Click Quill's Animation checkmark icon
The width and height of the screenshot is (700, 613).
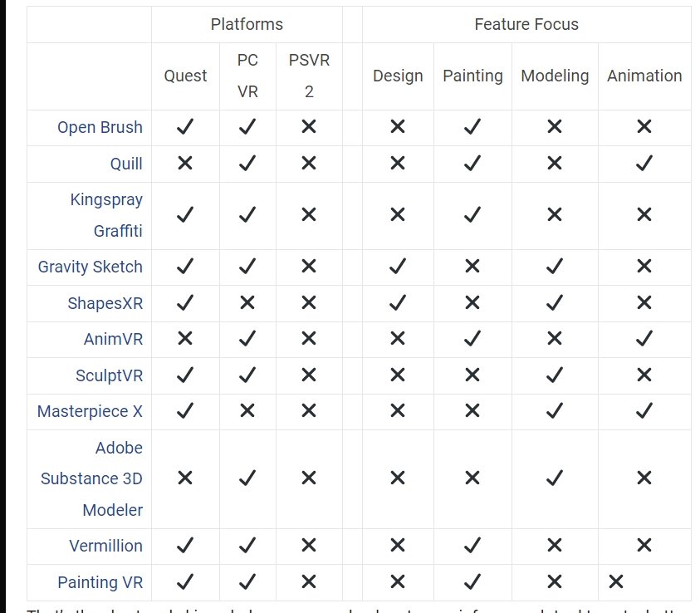pos(644,164)
